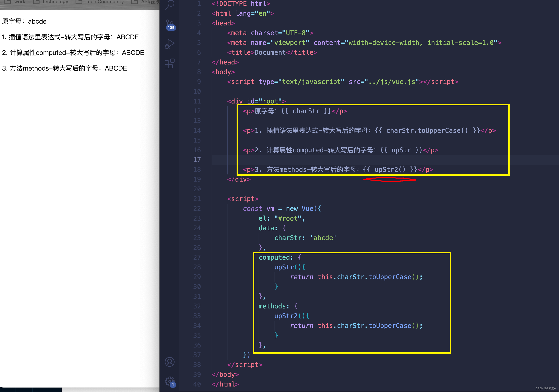Click browser line '3. 方法methods' result

[x=64, y=68]
